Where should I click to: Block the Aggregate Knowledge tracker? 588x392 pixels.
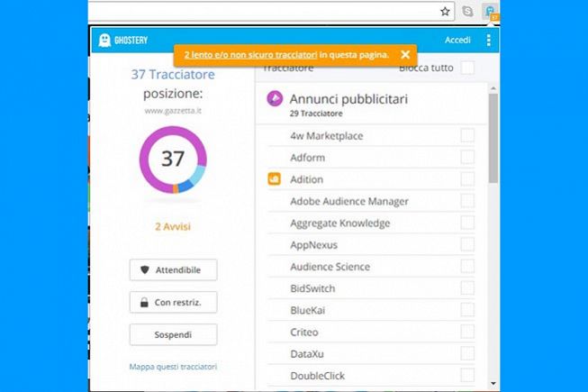467,223
